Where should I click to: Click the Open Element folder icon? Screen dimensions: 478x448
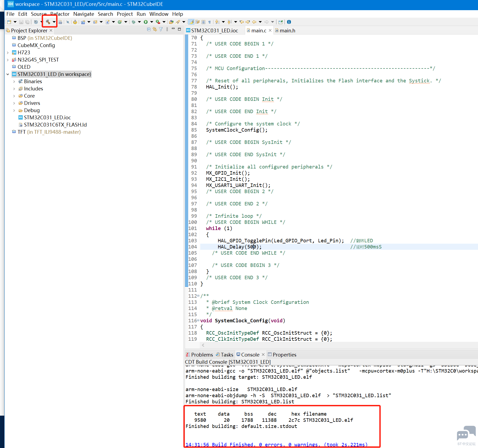coord(171,22)
